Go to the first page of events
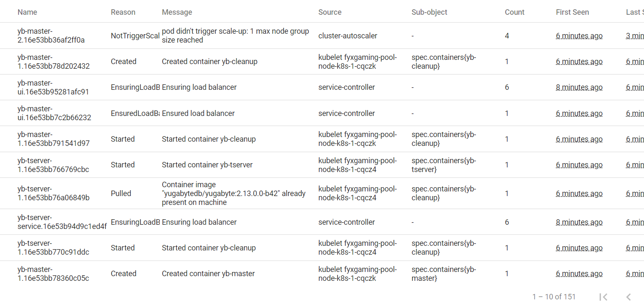The image size is (644, 304). (x=603, y=297)
